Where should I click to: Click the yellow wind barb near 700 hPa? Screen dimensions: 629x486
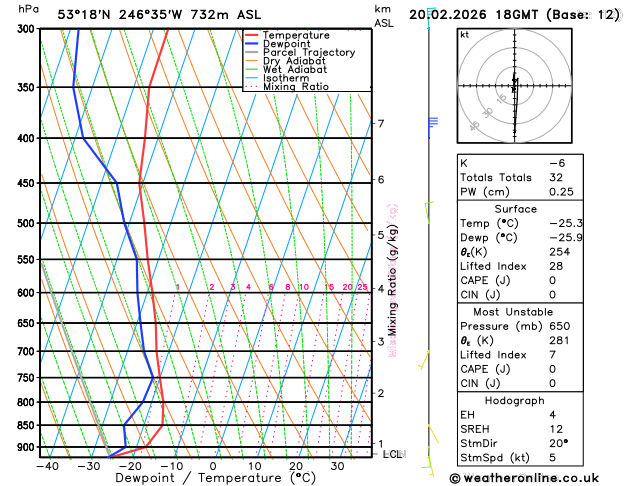(424, 360)
